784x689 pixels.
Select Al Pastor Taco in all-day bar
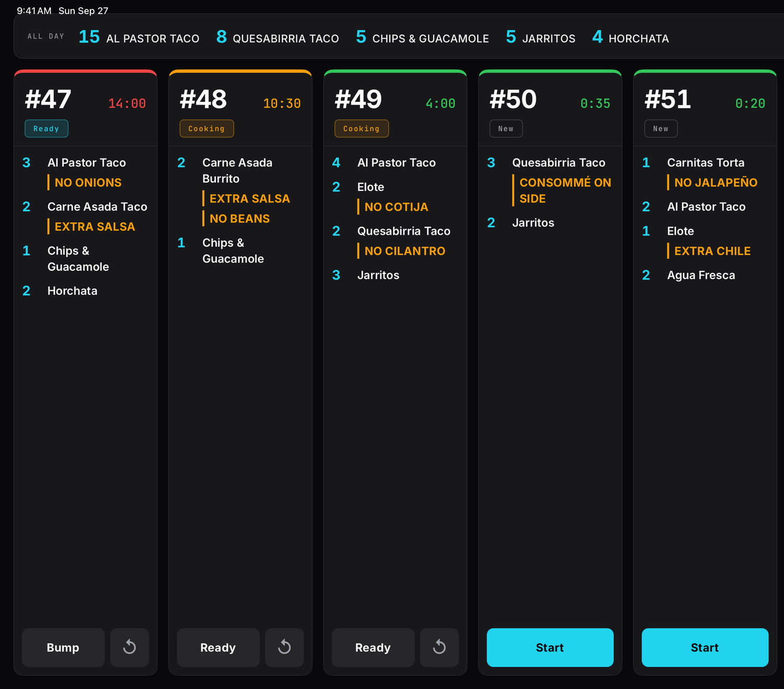(139, 38)
